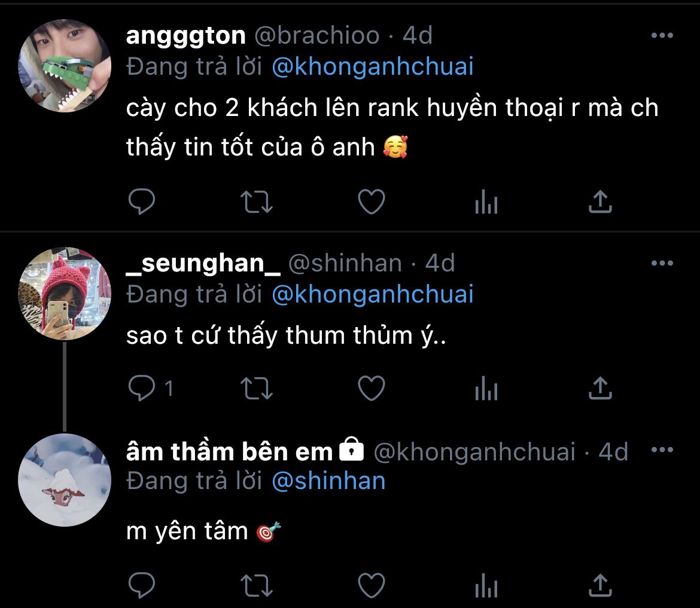Share angggton's tweet
The height and width of the screenshot is (608, 700).
click(600, 201)
